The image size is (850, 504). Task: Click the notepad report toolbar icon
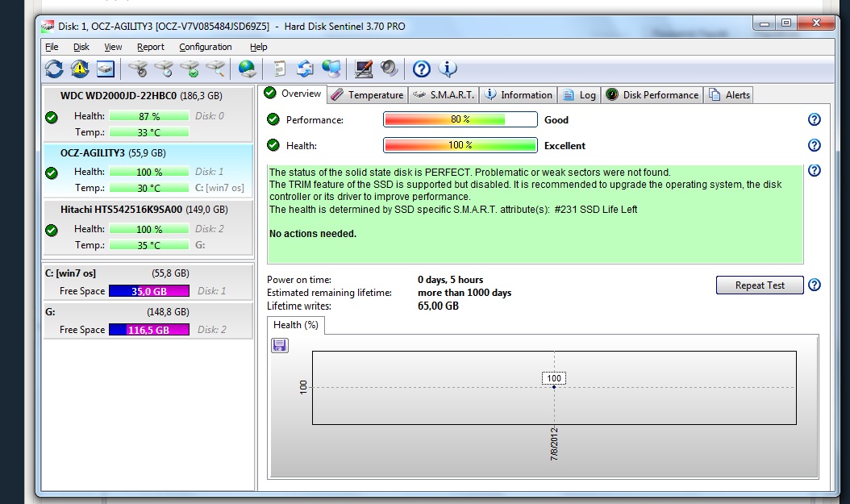click(279, 69)
